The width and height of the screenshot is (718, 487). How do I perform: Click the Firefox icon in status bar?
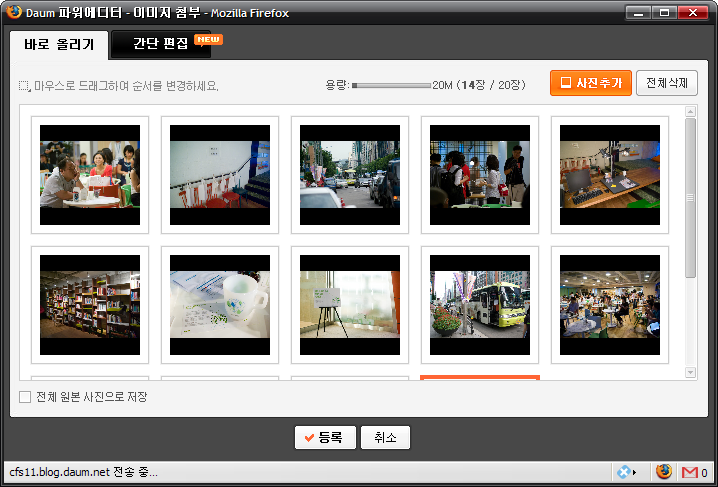[664, 471]
